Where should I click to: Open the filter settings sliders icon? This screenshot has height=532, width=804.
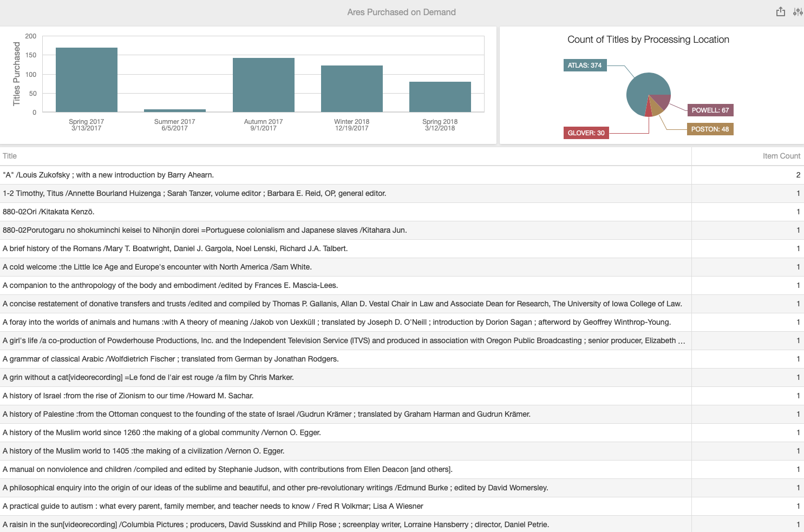(798, 11)
